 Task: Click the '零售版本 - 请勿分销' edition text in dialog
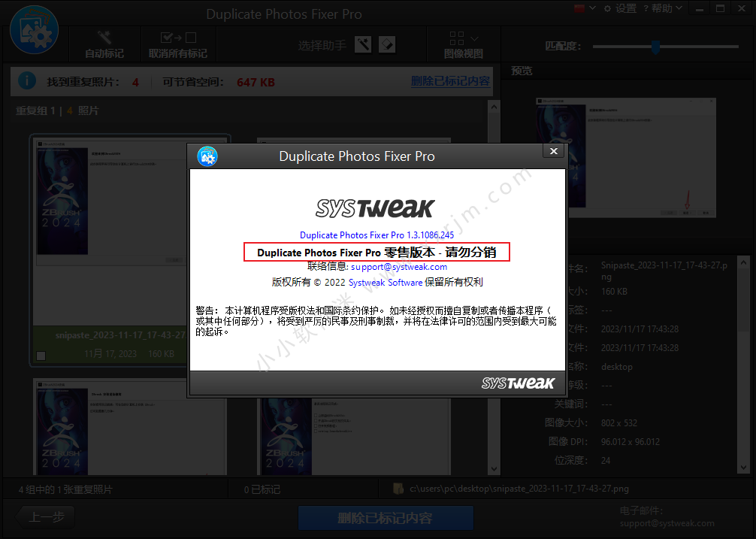(440, 252)
